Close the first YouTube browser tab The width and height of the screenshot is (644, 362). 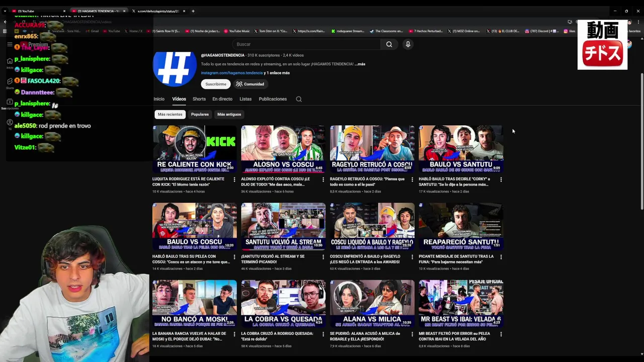click(64, 11)
